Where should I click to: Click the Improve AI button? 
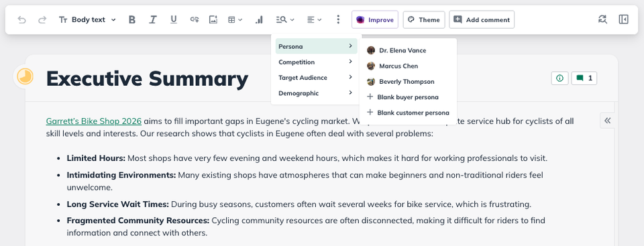tap(375, 19)
